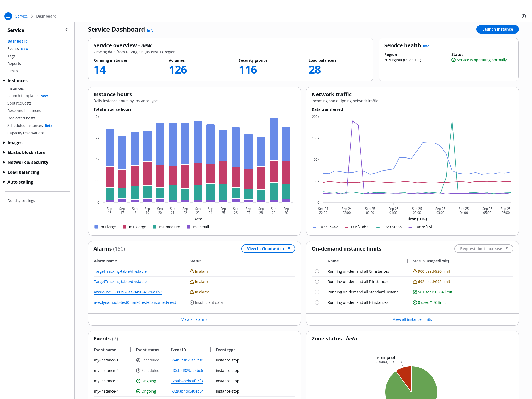Image resolution: width=532 pixels, height=399 pixels.
Task: Open the hamburger navigation menu icon
Action: pyautogui.click(x=8, y=16)
